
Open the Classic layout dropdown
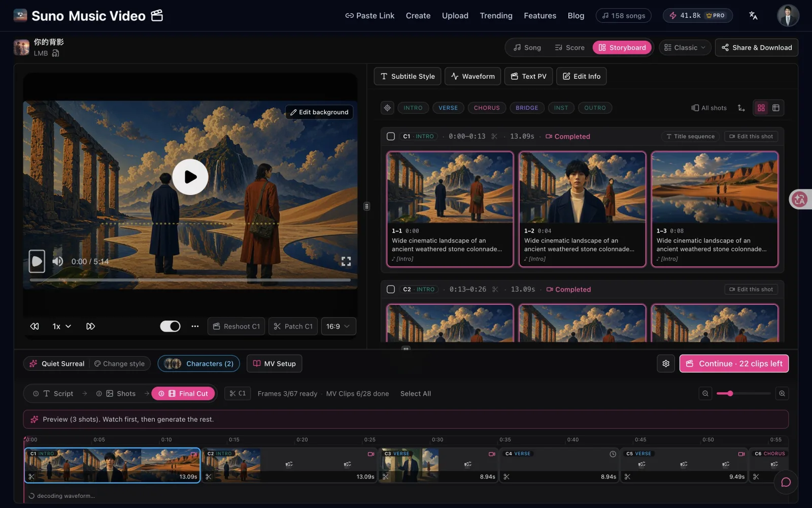pyautogui.click(x=685, y=47)
